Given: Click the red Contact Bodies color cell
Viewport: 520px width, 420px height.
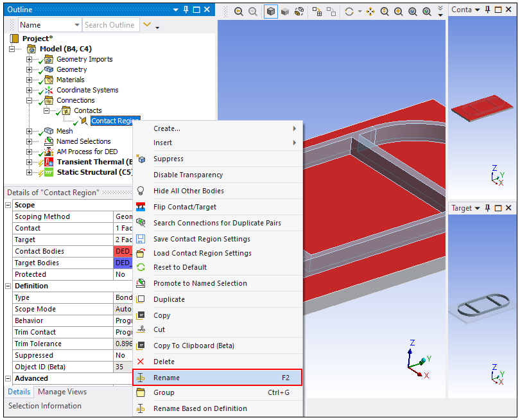Looking at the screenshot, I should [x=123, y=251].
